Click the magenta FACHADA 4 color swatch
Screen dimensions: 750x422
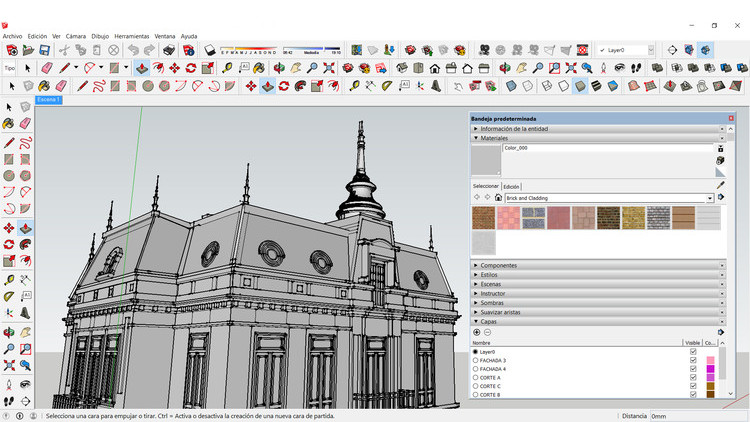710,369
